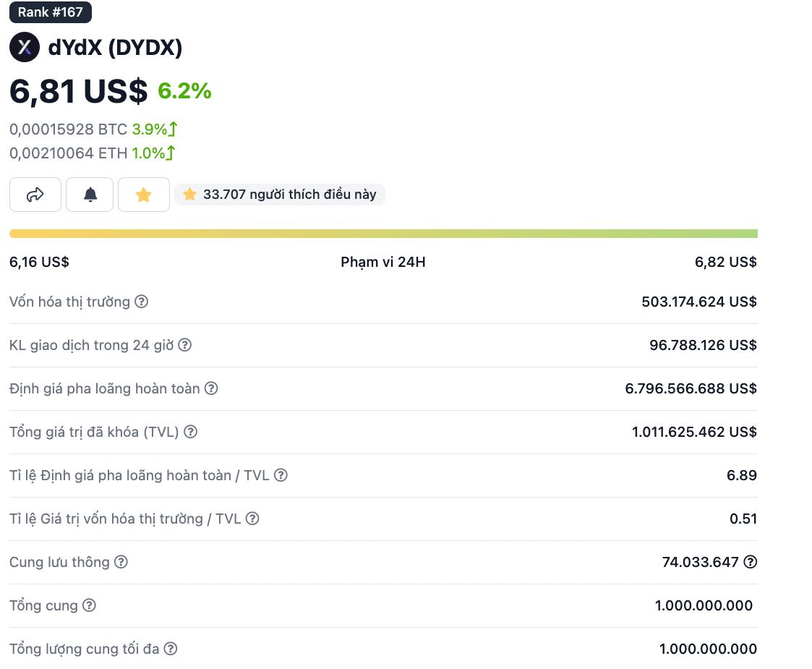
Task: Click the 0.51 ratio value
Action: [743, 519]
